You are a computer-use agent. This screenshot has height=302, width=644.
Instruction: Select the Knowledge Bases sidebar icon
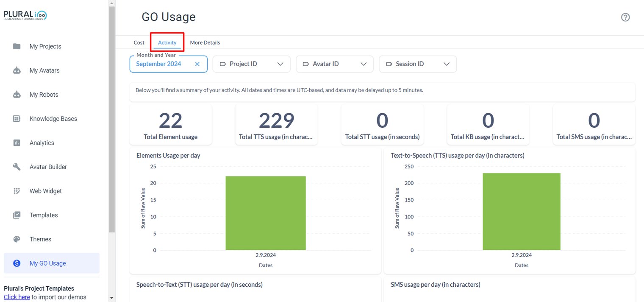tap(17, 119)
